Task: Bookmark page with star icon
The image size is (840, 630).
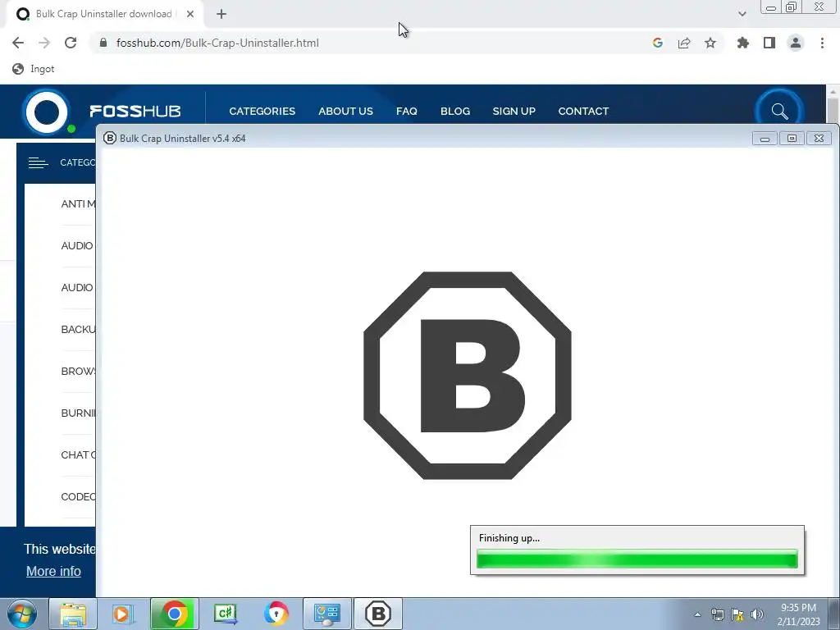Action: [x=710, y=43]
